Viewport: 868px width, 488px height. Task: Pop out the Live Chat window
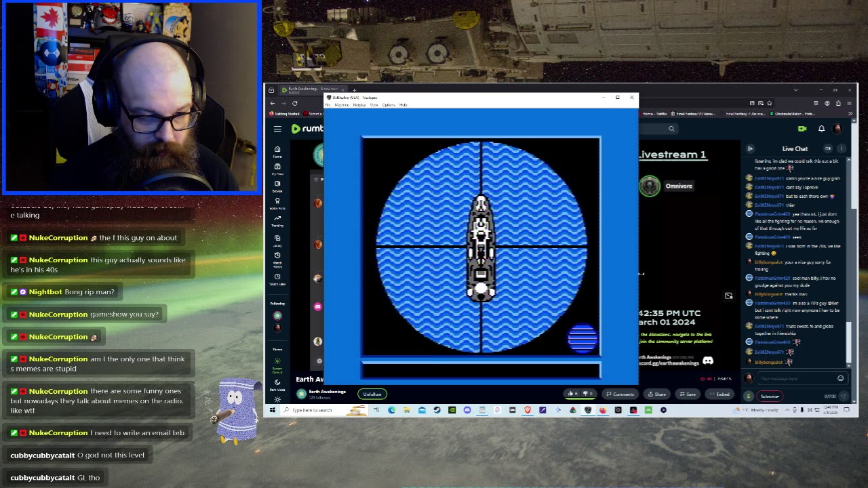tap(828, 148)
